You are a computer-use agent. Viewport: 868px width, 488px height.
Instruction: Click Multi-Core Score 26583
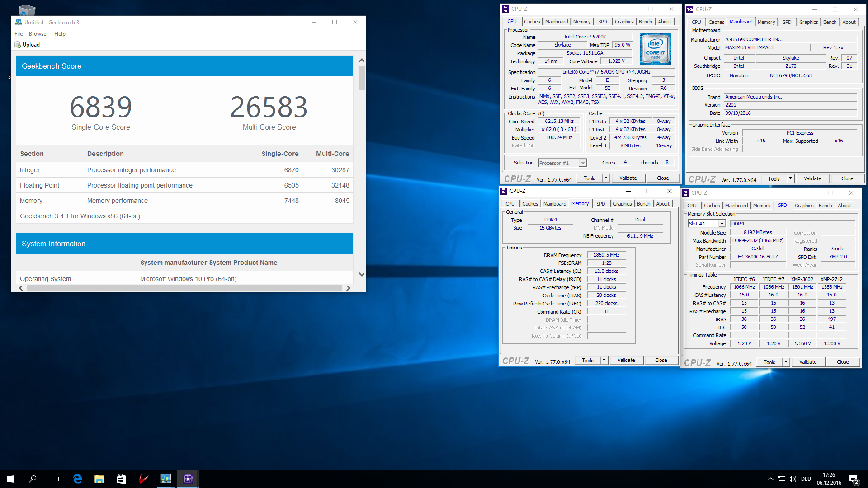coord(269,107)
